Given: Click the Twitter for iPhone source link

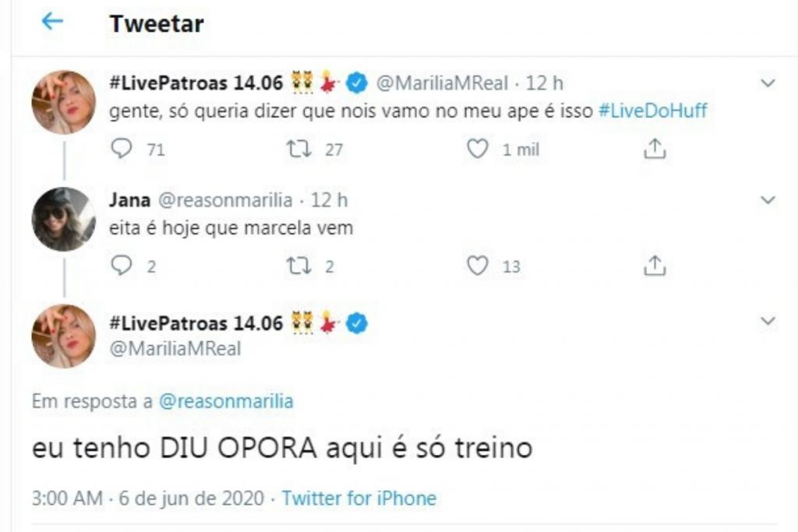Looking at the screenshot, I should coord(358,498).
